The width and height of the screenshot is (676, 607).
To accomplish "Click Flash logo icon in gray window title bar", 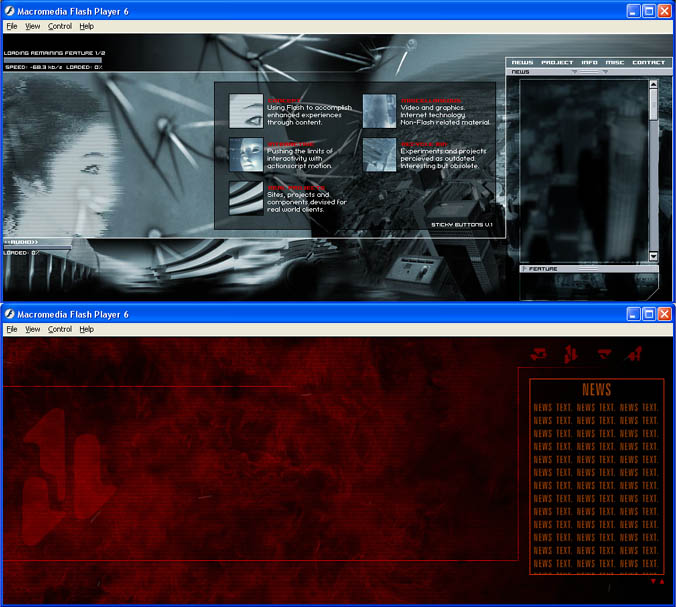I will (9, 11).
